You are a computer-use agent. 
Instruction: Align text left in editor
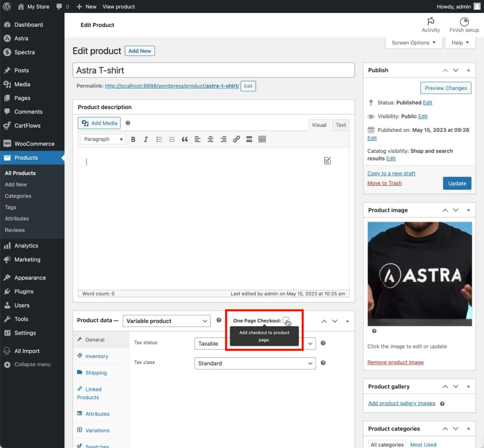(x=198, y=139)
